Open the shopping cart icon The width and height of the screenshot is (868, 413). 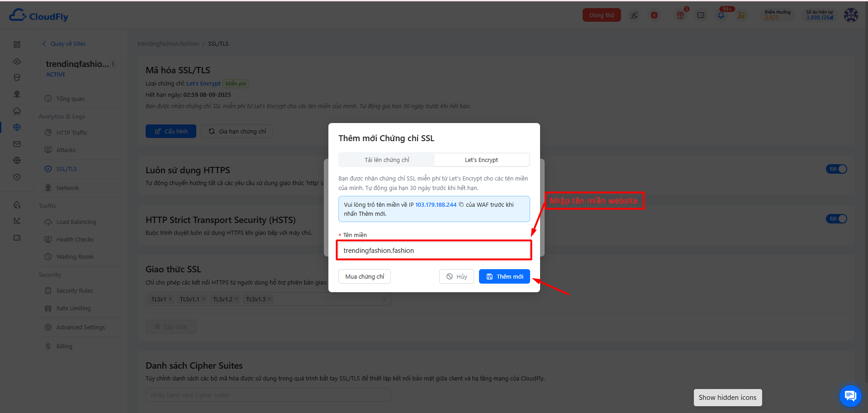tap(741, 15)
